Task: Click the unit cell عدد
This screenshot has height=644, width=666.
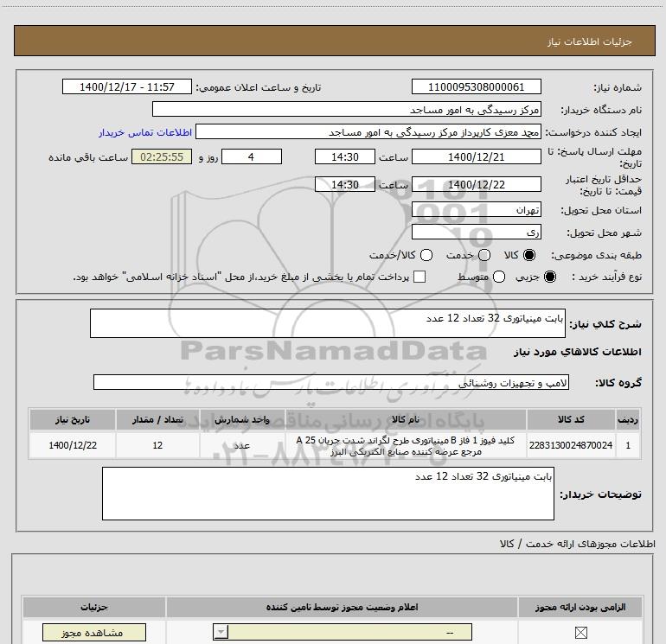Action: [x=242, y=445]
